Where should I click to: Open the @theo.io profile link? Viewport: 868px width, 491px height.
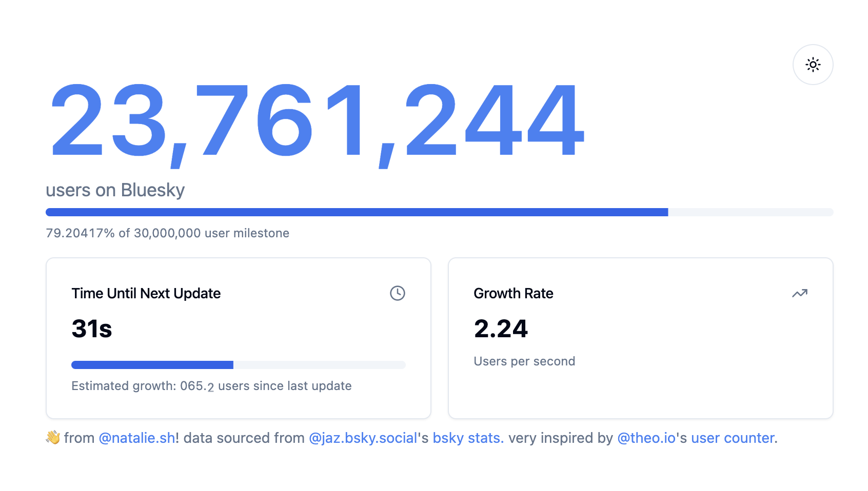pos(646,438)
